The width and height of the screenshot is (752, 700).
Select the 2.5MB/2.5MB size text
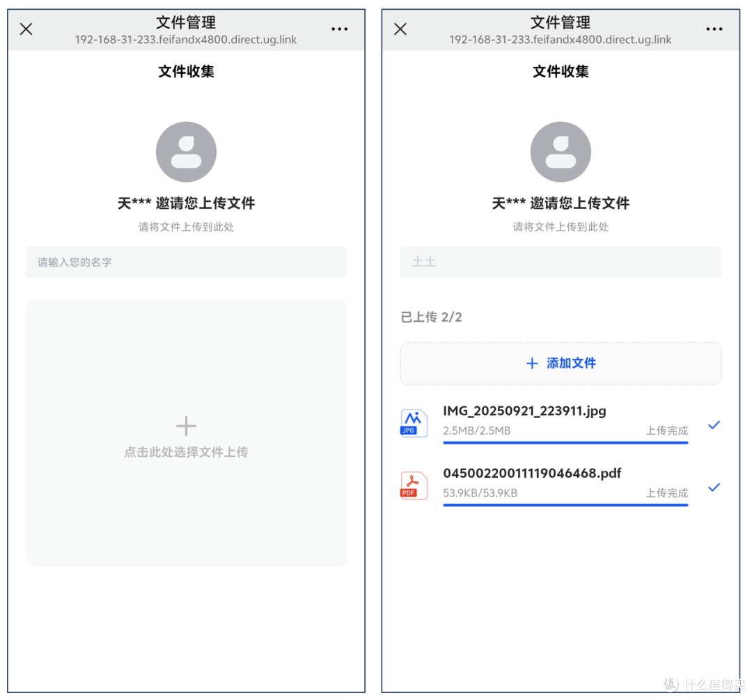pos(477,430)
